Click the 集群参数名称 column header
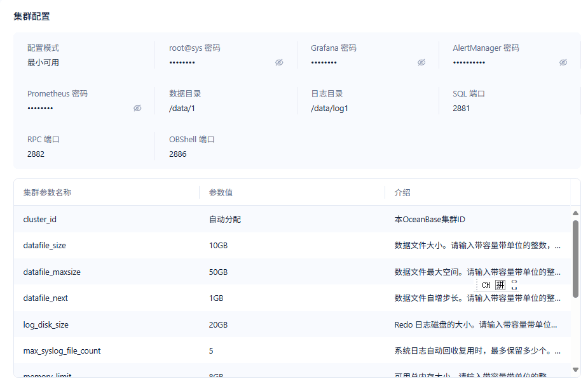Viewport: 588px width, 386px height. [47, 192]
